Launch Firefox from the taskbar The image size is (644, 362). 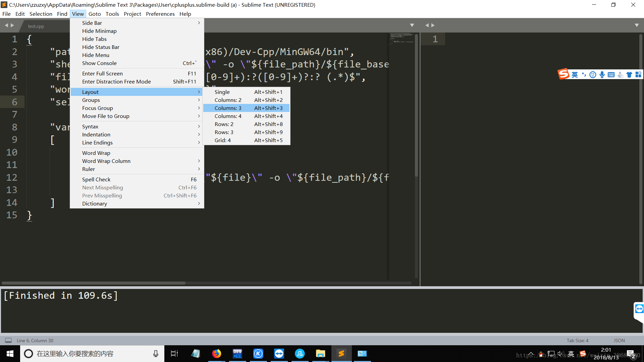[216, 354]
